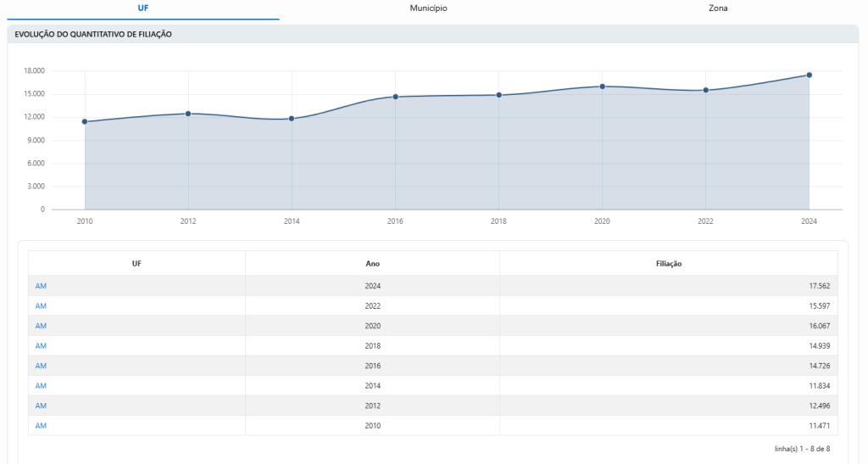
Task: Click the Filiação column header
Action: pyautogui.click(x=669, y=264)
